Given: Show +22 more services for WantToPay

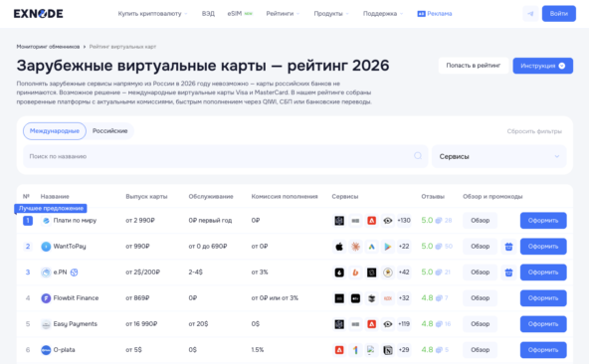Looking at the screenshot, I should point(404,247).
